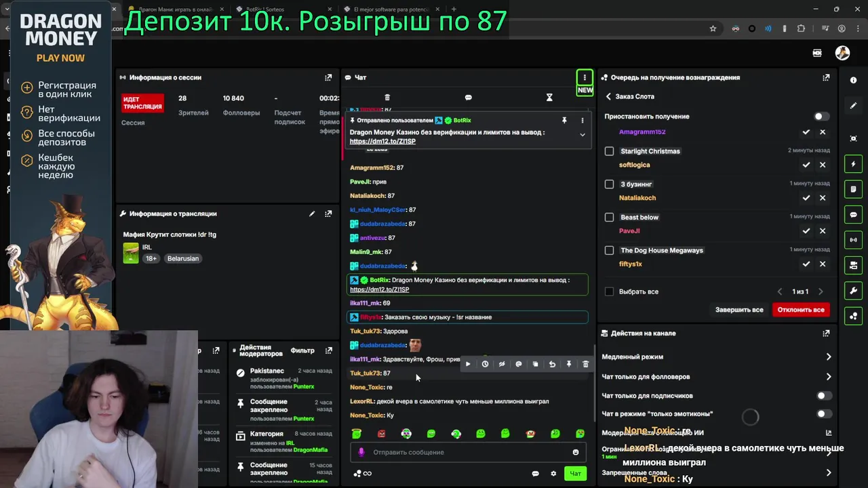The image size is (868, 488).
Task: Click the hourglass icon in chat header row
Action: tap(549, 98)
